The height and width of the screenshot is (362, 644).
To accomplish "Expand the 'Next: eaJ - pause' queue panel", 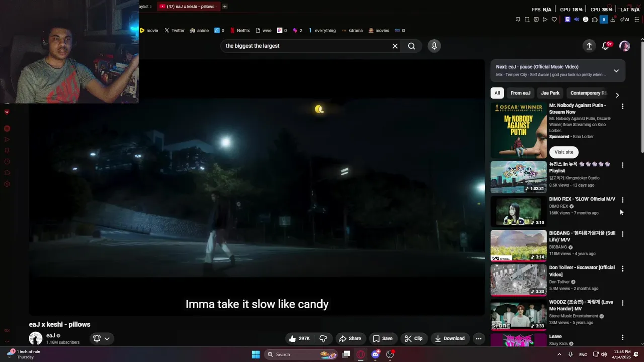I will click(616, 71).
